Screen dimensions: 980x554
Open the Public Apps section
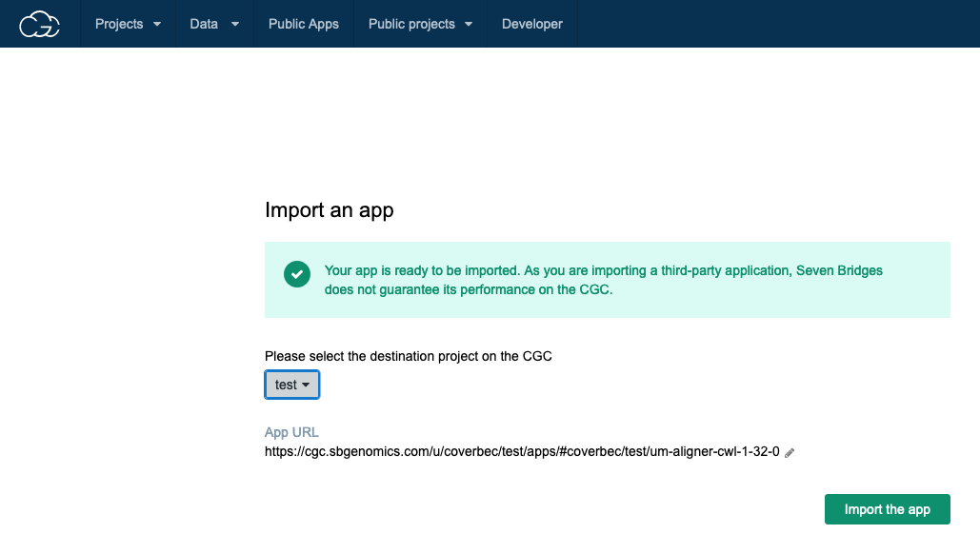click(304, 24)
